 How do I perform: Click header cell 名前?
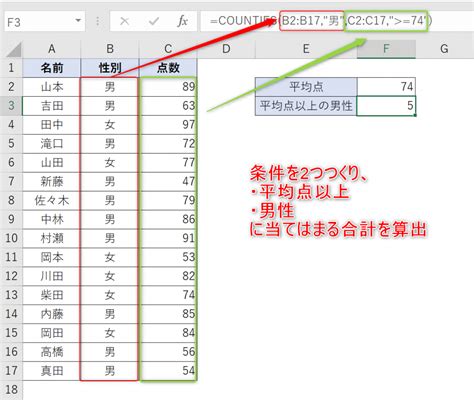(x=52, y=68)
